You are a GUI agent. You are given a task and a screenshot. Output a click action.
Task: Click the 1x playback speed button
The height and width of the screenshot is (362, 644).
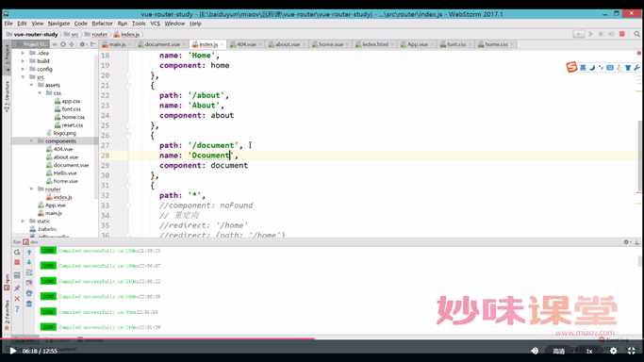589,351
